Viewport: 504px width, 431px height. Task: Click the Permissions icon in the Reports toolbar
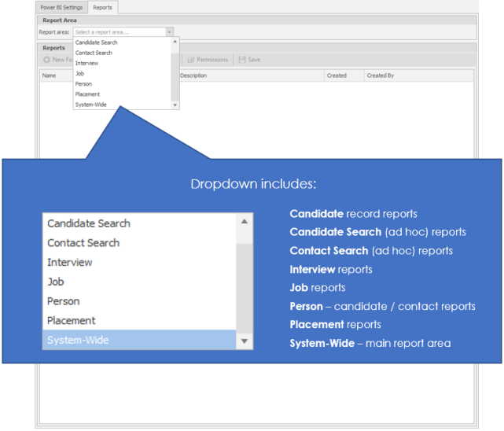[x=191, y=60]
